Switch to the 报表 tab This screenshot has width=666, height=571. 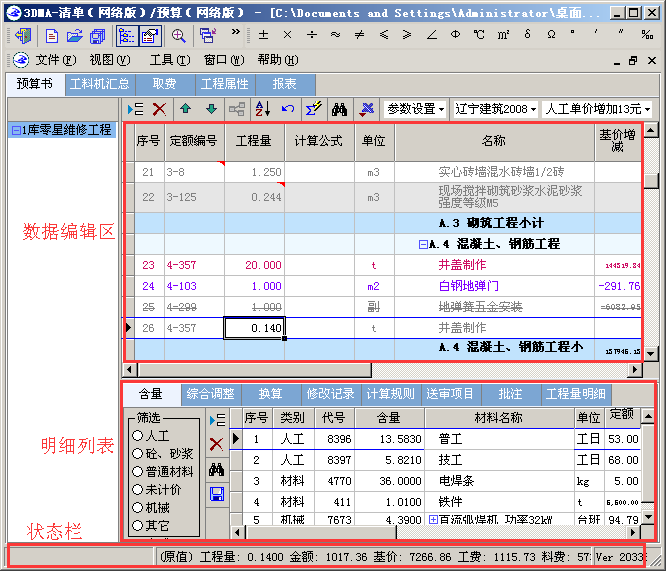285,84
